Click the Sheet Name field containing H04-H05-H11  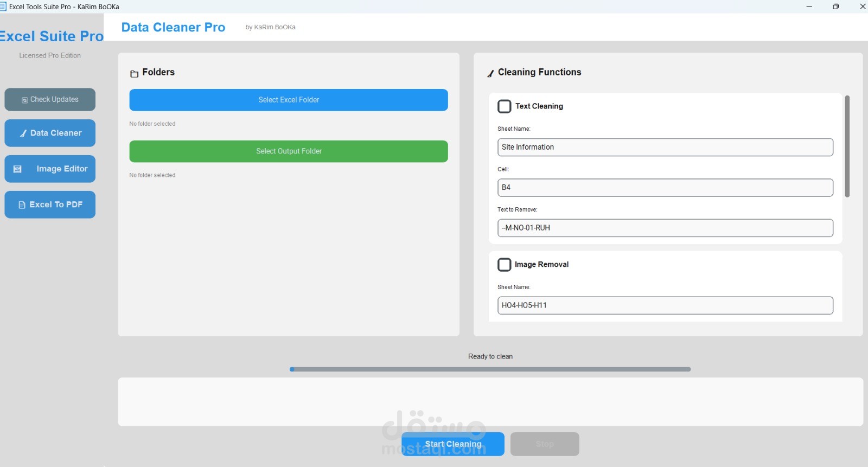click(665, 305)
